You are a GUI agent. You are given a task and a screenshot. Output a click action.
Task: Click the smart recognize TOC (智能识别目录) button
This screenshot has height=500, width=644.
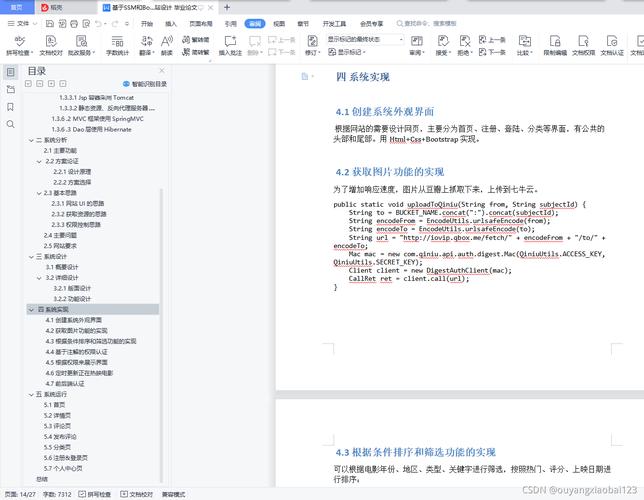pyautogui.click(x=145, y=84)
